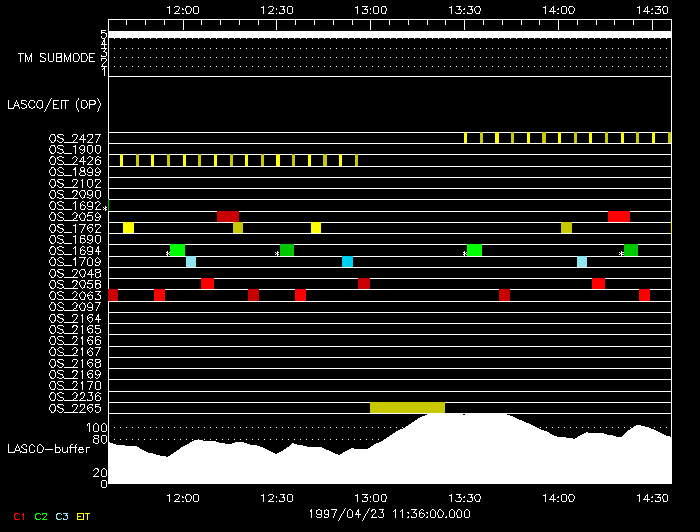
Task: Click the OS_2427 row label
Action: click(x=74, y=138)
